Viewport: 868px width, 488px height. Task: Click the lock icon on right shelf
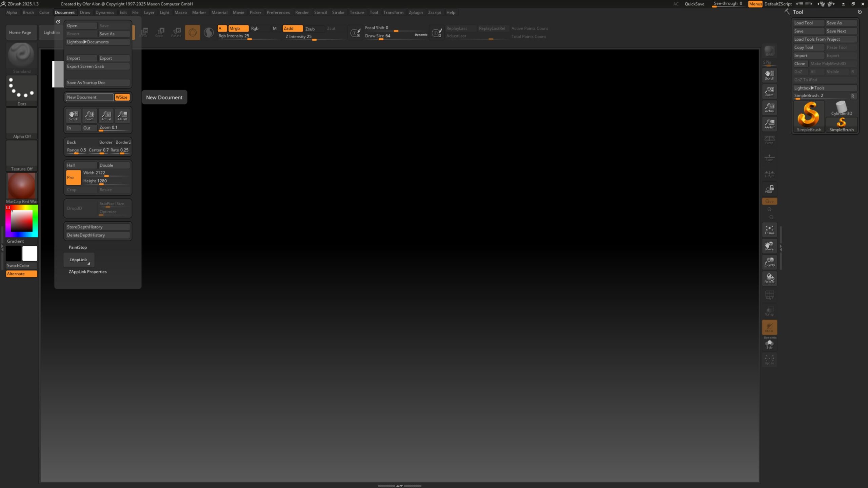point(769,189)
